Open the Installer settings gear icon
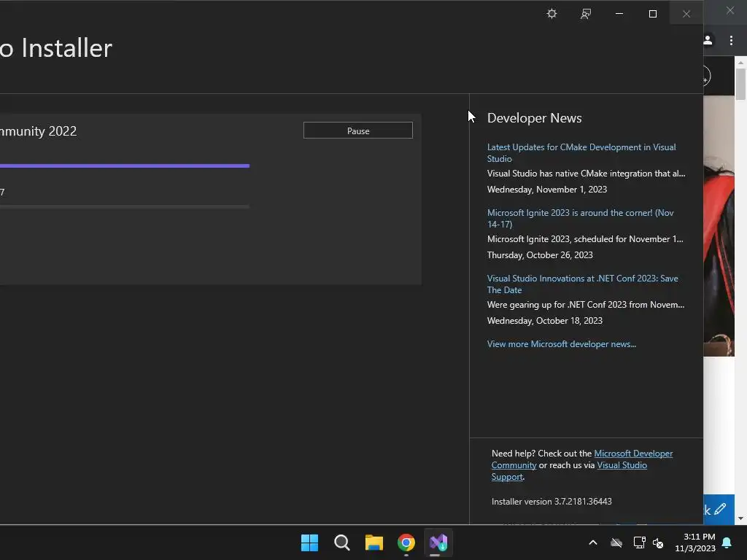Screen dimensions: 747x560 click(x=551, y=14)
